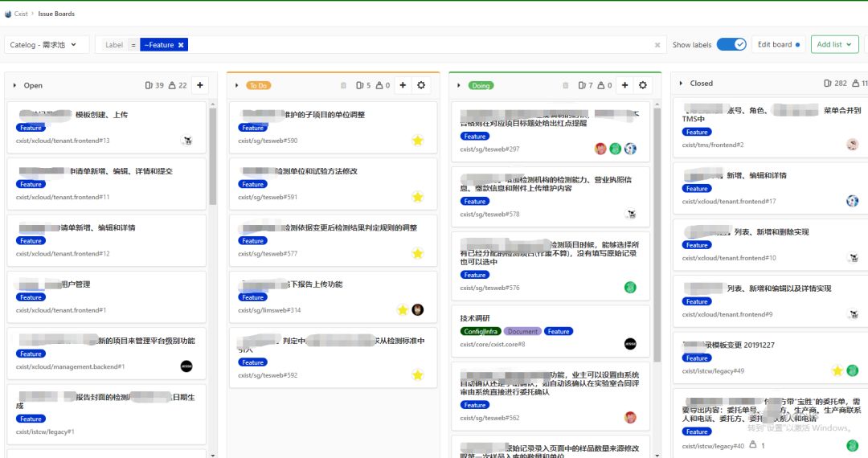Click the Document label on 技术调研 card

point(522,331)
